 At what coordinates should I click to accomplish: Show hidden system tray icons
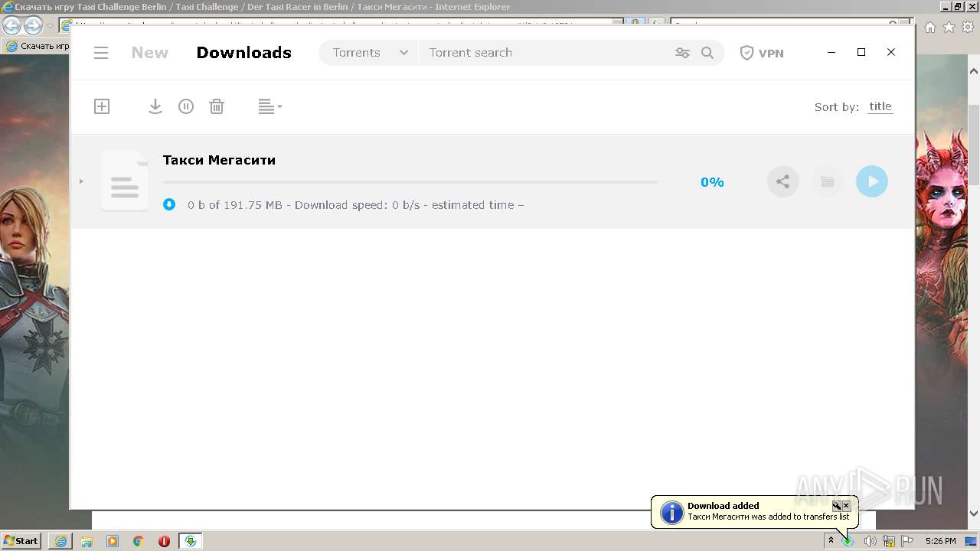pos(831,541)
